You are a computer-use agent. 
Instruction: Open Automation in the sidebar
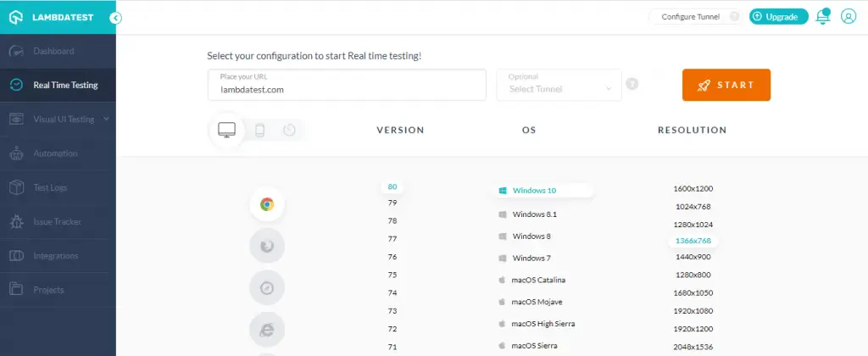coord(55,153)
